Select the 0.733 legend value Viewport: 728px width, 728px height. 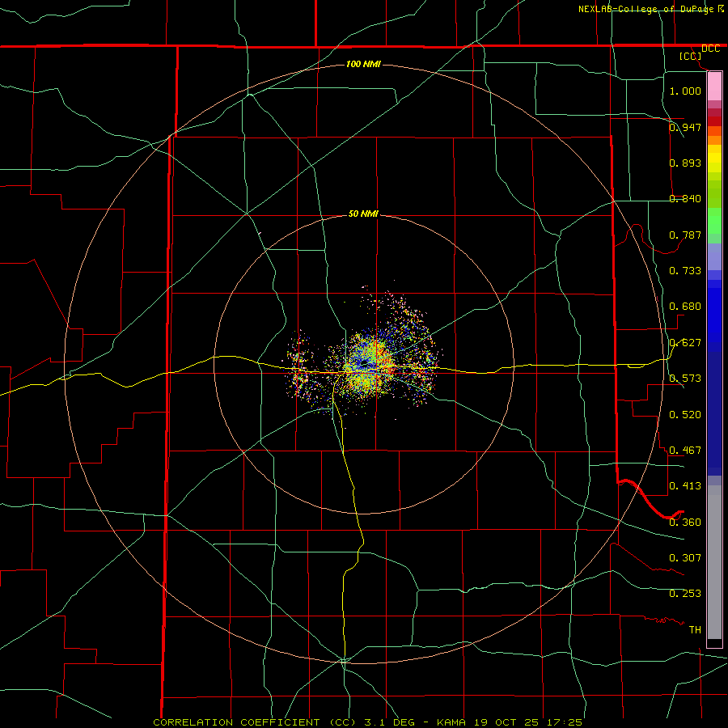pos(685,270)
